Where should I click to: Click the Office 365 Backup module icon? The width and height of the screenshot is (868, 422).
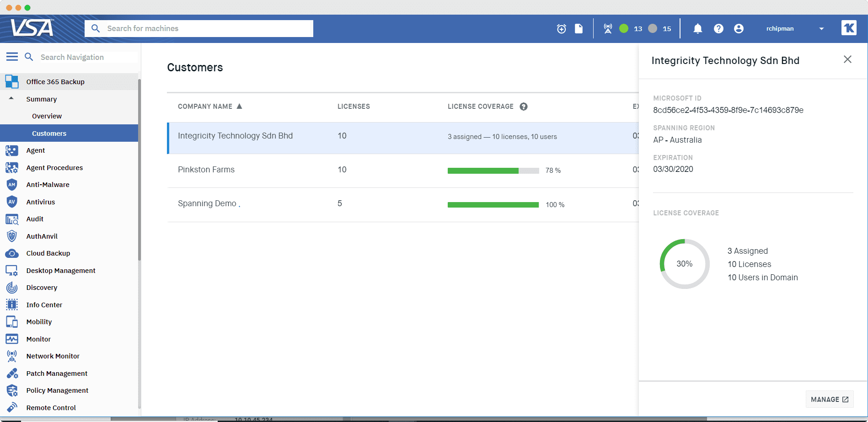point(12,82)
